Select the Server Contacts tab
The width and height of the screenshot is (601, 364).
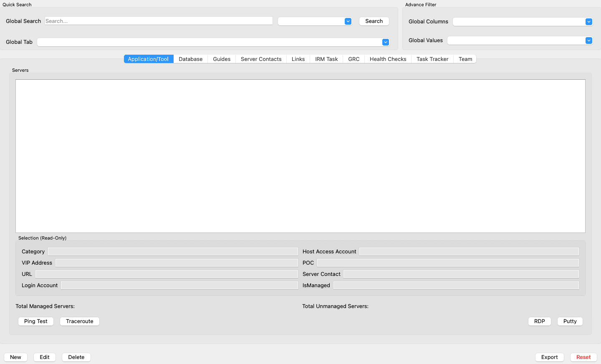click(x=261, y=59)
